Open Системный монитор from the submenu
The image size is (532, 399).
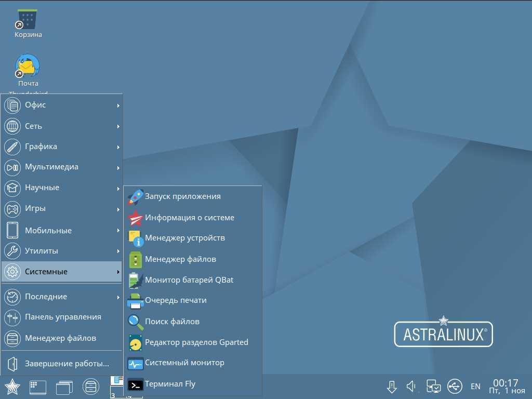point(184,363)
